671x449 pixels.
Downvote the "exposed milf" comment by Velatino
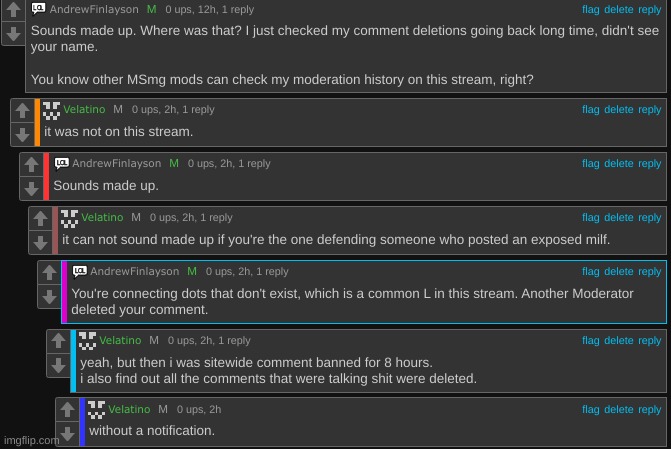(40, 241)
